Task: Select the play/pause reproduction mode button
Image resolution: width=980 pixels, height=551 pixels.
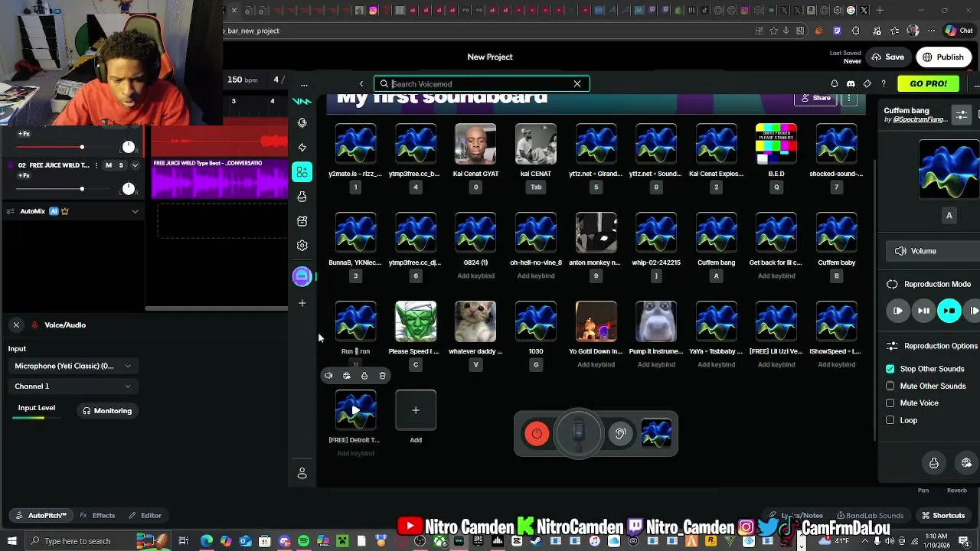Action: [924, 311]
